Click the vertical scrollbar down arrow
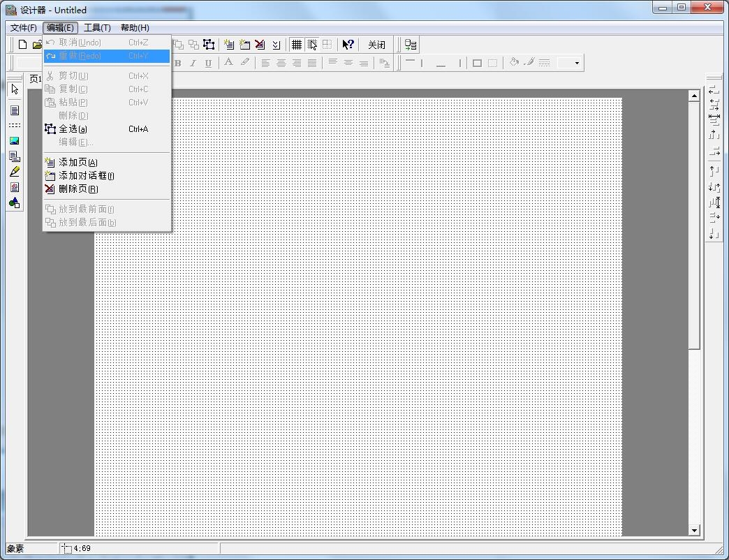The image size is (729, 560). pos(694,530)
